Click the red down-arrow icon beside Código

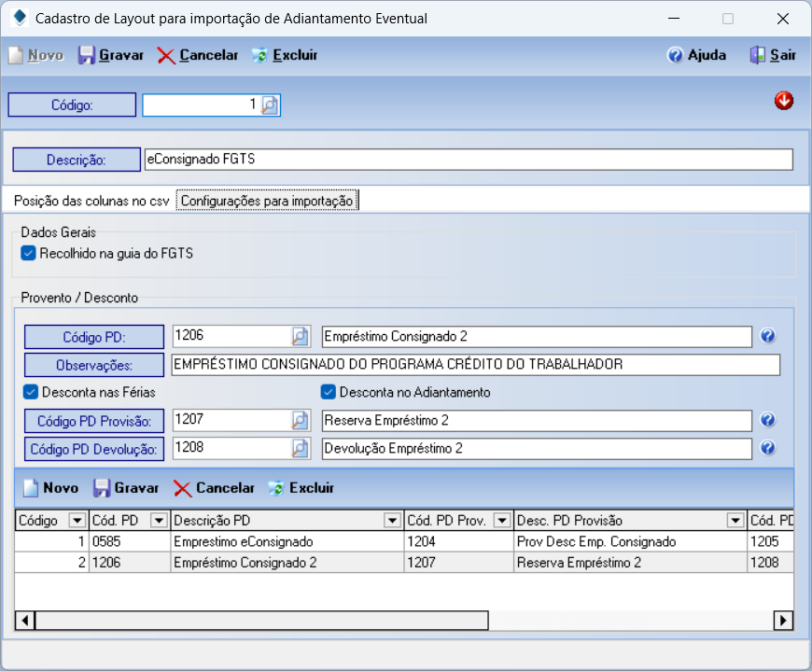point(784,101)
